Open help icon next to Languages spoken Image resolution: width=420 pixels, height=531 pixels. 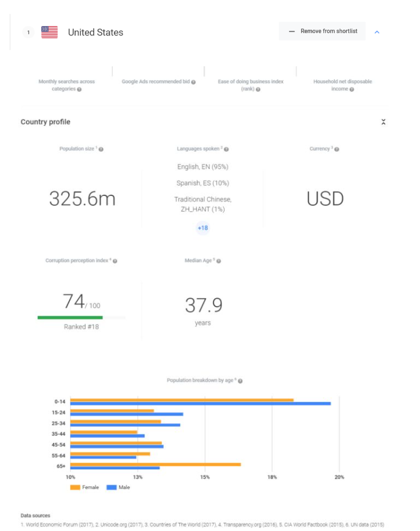click(226, 149)
